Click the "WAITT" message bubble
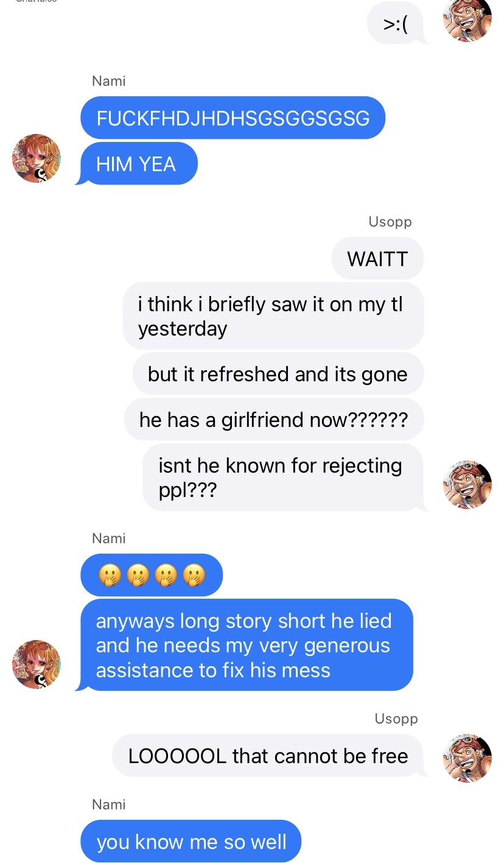 377,258
